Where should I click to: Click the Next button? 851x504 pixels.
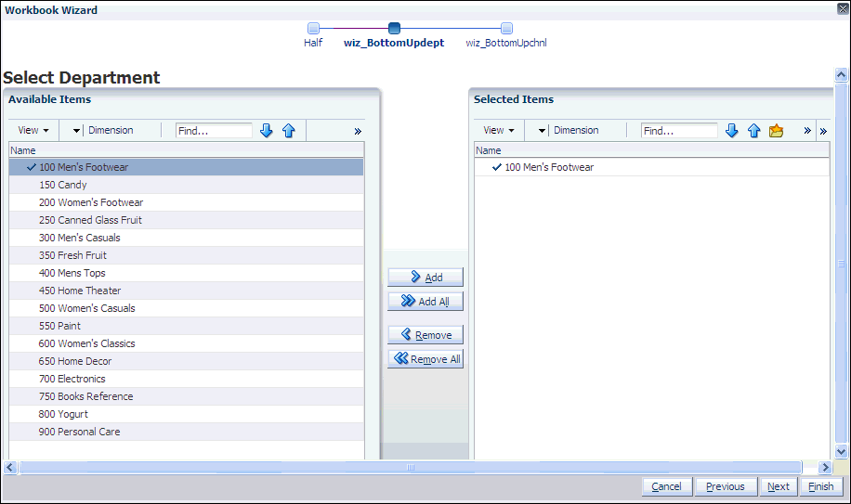click(x=779, y=486)
